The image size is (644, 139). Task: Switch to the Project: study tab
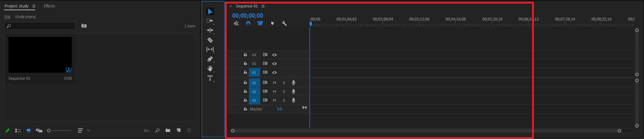click(x=17, y=6)
